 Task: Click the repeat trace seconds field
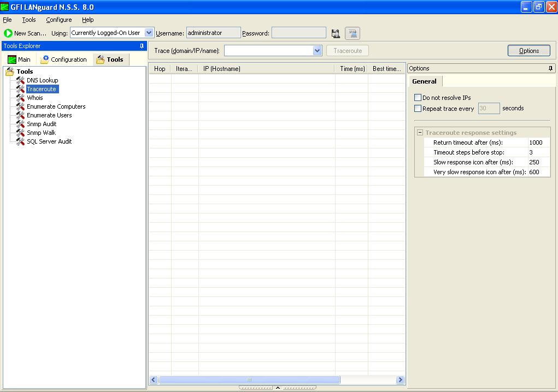tap(489, 109)
